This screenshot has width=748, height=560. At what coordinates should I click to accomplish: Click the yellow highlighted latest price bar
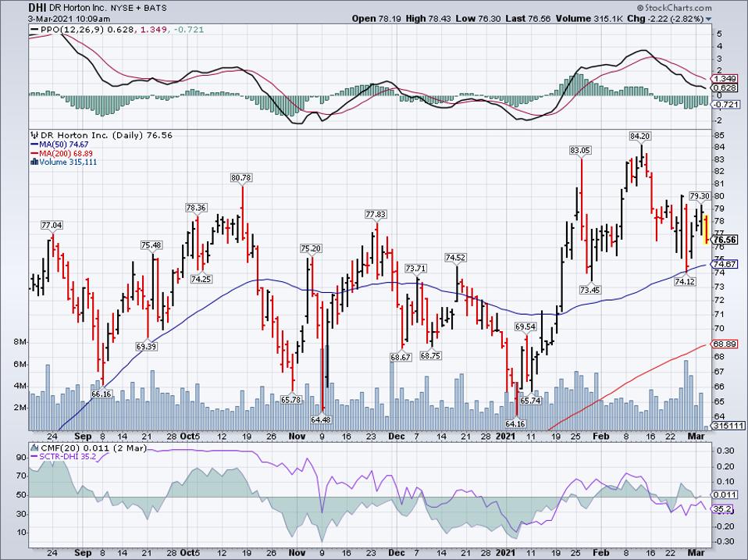point(706,230)
